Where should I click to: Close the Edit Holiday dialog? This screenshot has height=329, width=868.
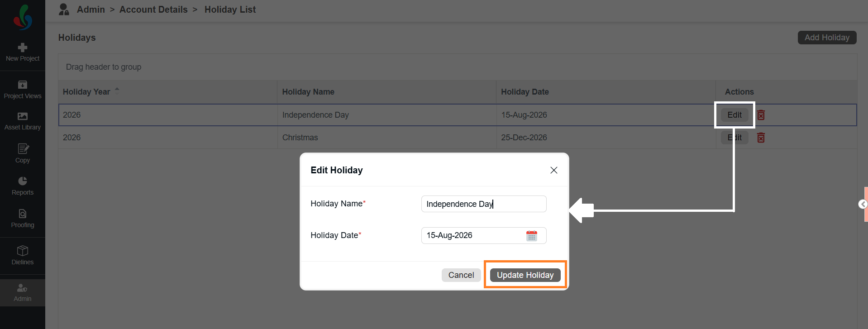553,170
